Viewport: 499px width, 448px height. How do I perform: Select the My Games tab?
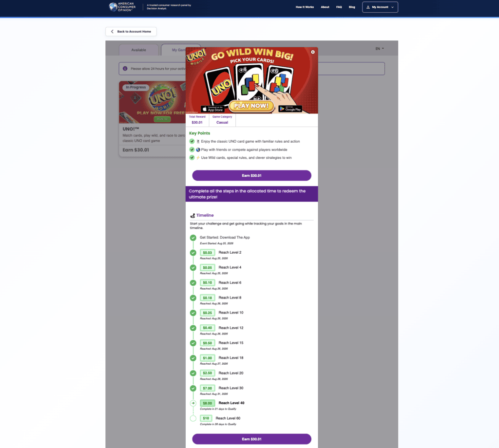pyautogui.click(x=174, y=50)
